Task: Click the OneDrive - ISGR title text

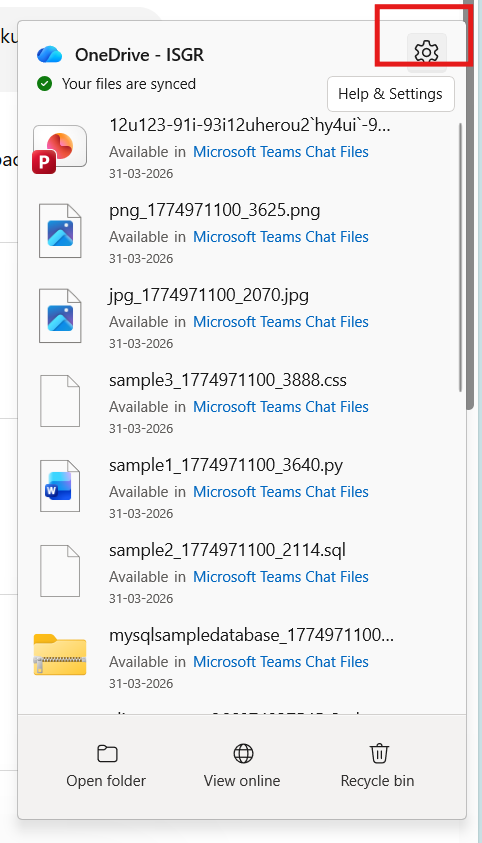Action: [139, 55]
